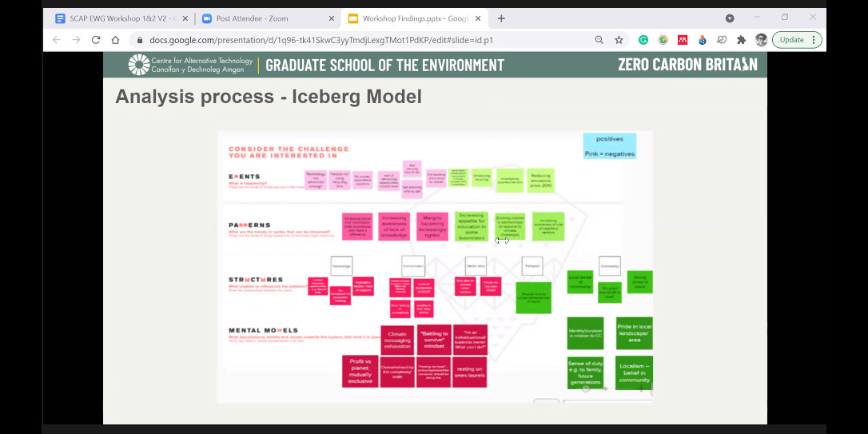The width and height of the screenshot is (868, 434).
Task: Select the 'CONSIDER THE CHALLENGE' heading text
Action: point(289,152)
